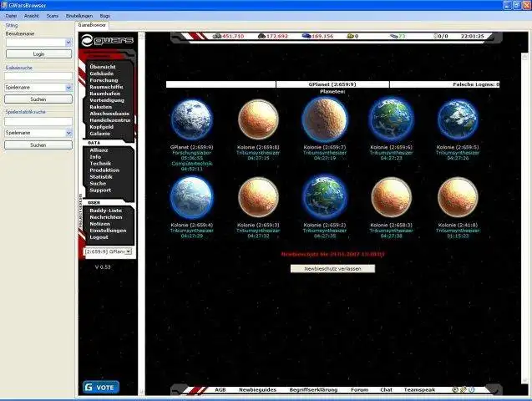The image size is (532, 401).
Task: Open the Ansicht menu
Action: coord(32,16)
